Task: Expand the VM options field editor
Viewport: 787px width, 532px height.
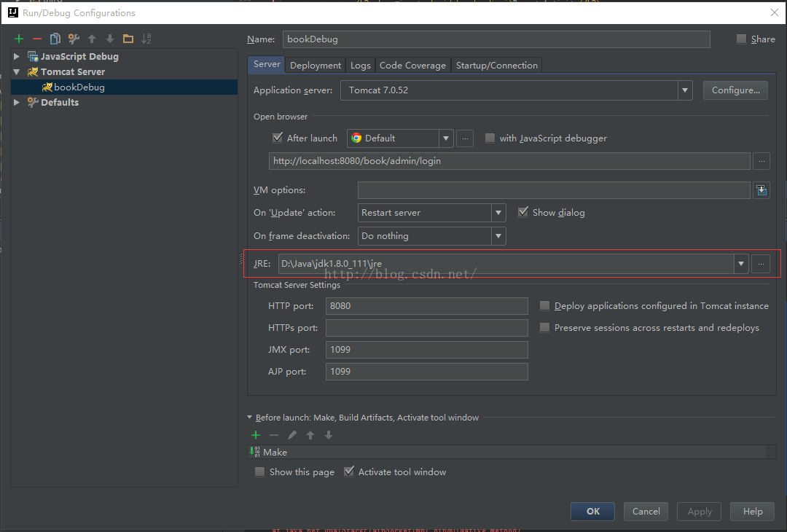Action: point(761,190)
